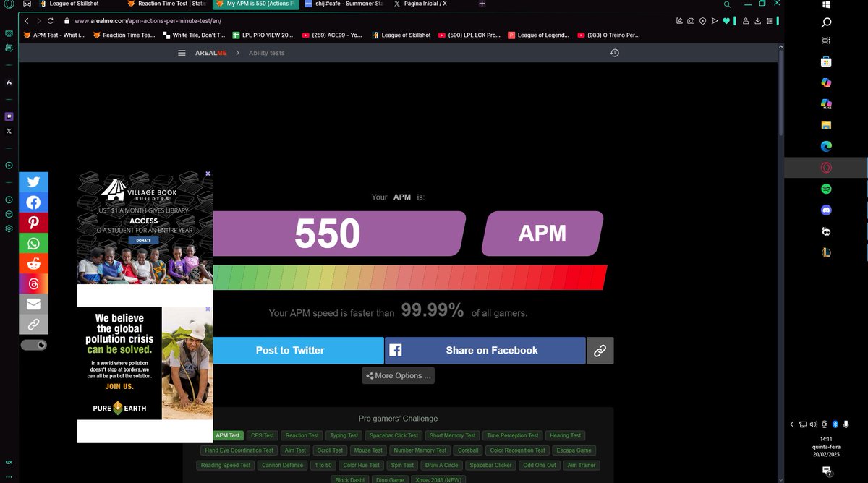868x483 pixels.
Task: Open Draw A Circle tag
Action: pyautogui.click(x=441, y=465)
